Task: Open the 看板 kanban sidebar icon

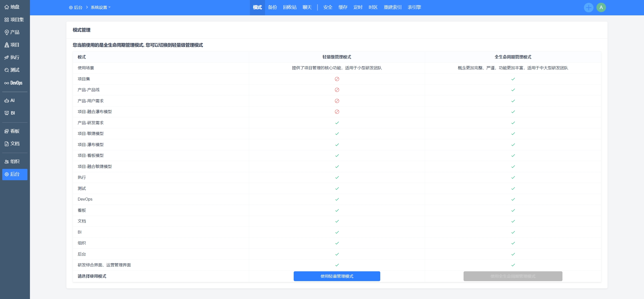Action: [x=7, y=131]
